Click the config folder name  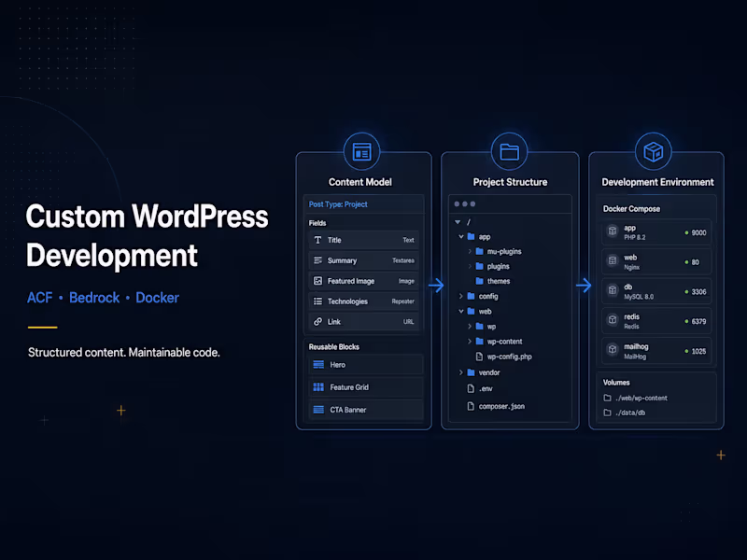tap(488, 296)
